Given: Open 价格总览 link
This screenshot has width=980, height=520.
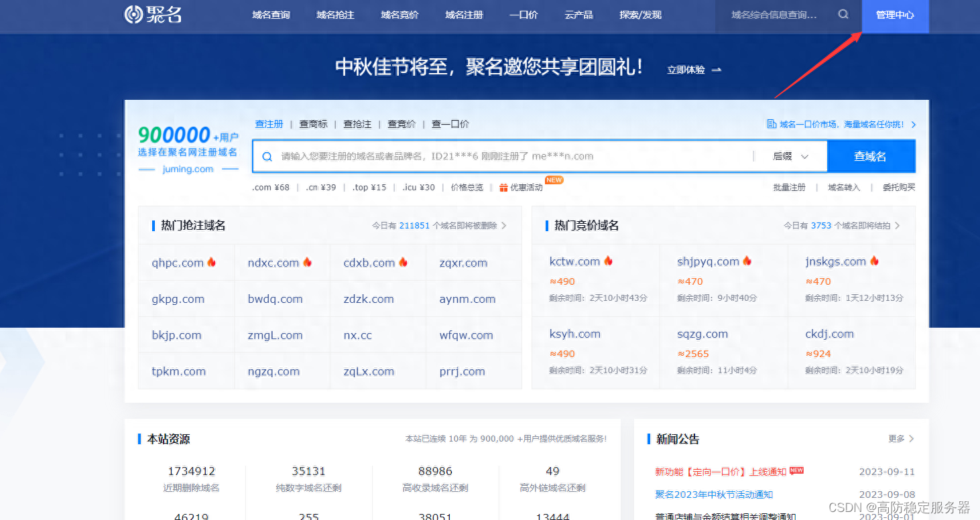Looking at the screenshot, I should [x=467, y=188].
